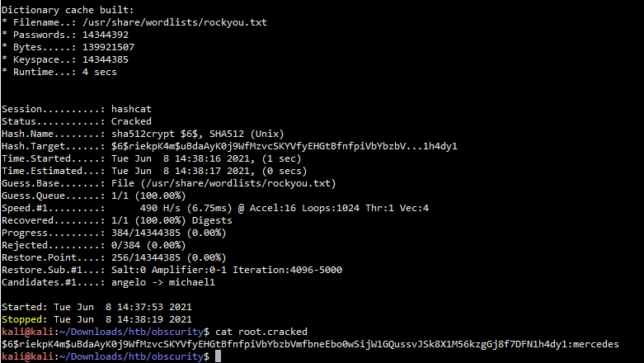Click the rockyou.txt filename path at top
The image size is (644, 363).
point(175,22)
